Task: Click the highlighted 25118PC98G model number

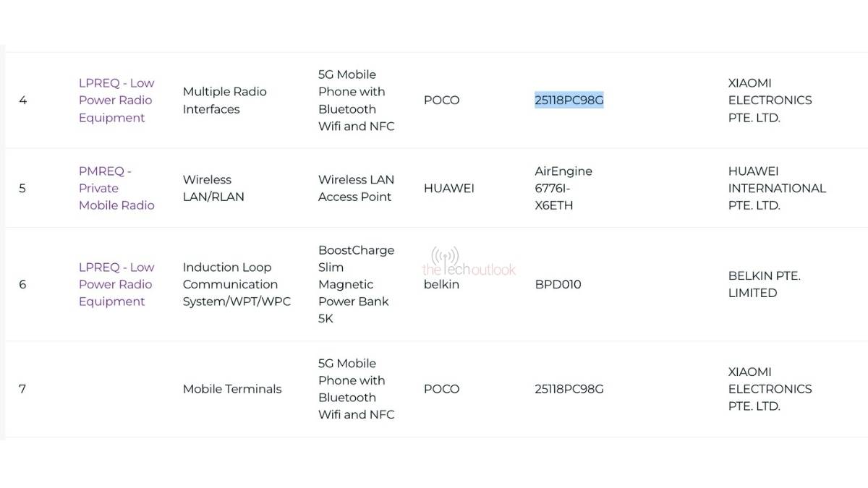Action: [569, 100]
